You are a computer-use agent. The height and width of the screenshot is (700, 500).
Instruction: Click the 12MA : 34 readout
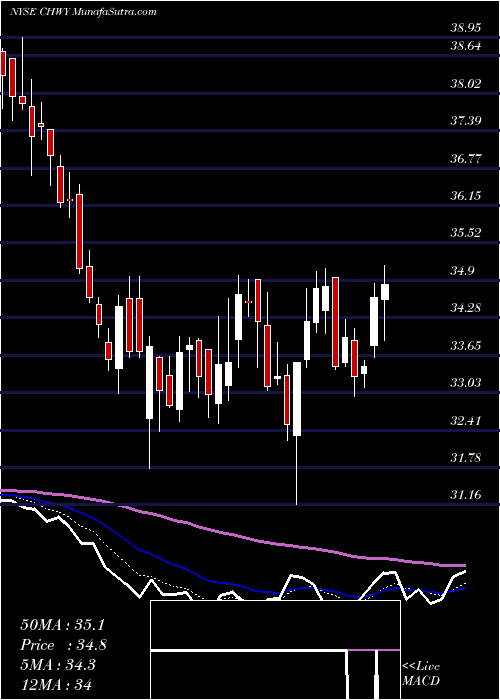coord(56,684)
